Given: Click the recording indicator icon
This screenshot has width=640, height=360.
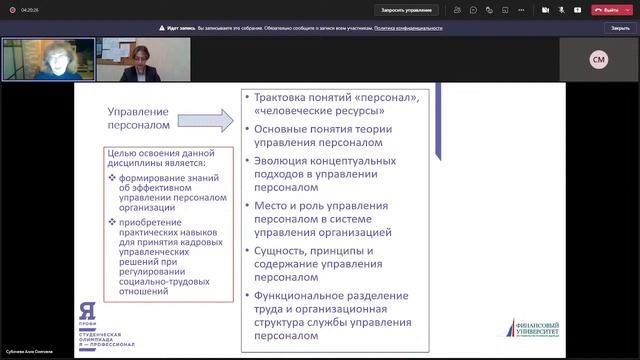Looking at the screenshot, I should coord(13,10).
